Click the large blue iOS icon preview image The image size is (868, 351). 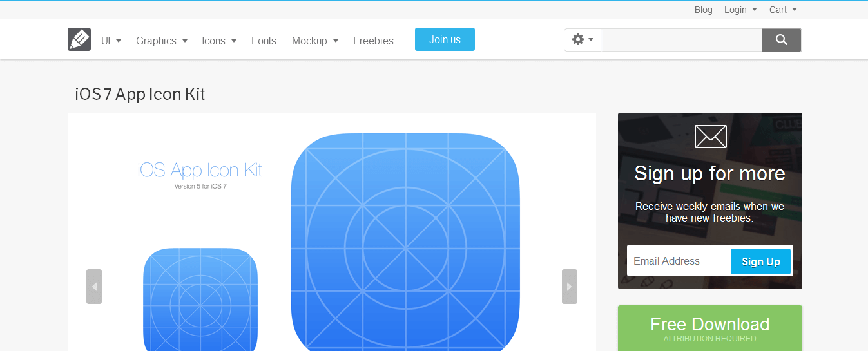405,242
